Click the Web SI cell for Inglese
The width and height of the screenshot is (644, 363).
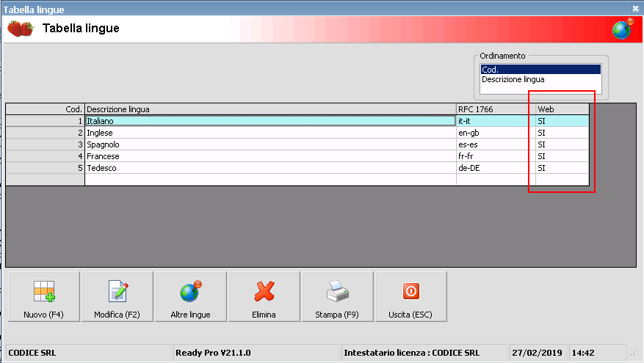click(x=562, y=133)
